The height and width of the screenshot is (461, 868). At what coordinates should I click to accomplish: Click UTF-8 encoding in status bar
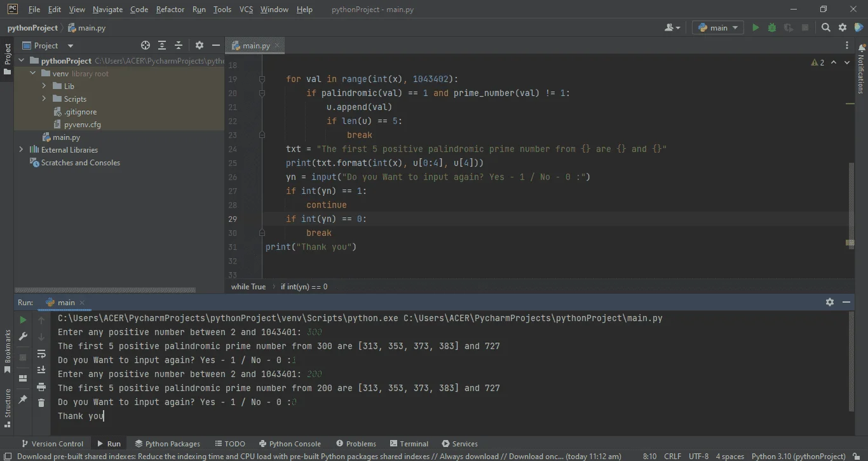click(x=698, y=456)
